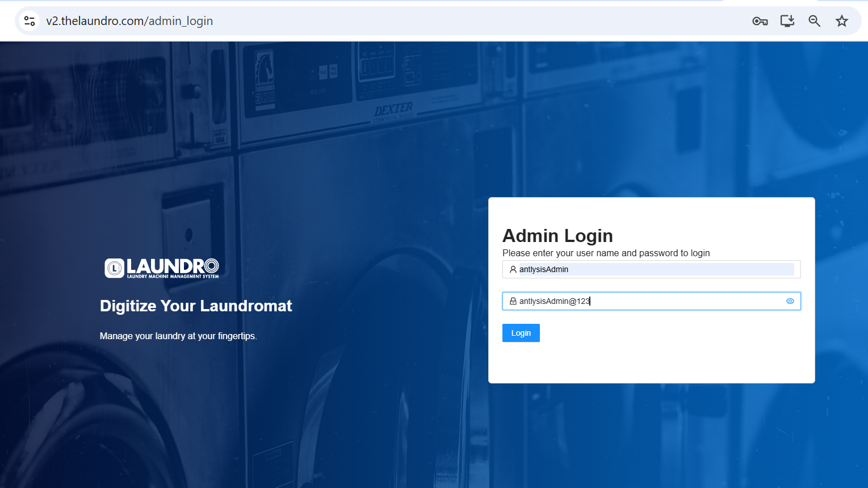Click the lock icon in password field
The width and height of the screenshot is (868, 488).
513,301
